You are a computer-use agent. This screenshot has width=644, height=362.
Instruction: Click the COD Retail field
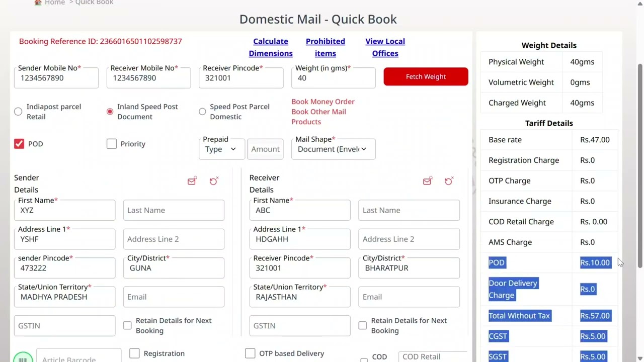click(x=433, y=356)
